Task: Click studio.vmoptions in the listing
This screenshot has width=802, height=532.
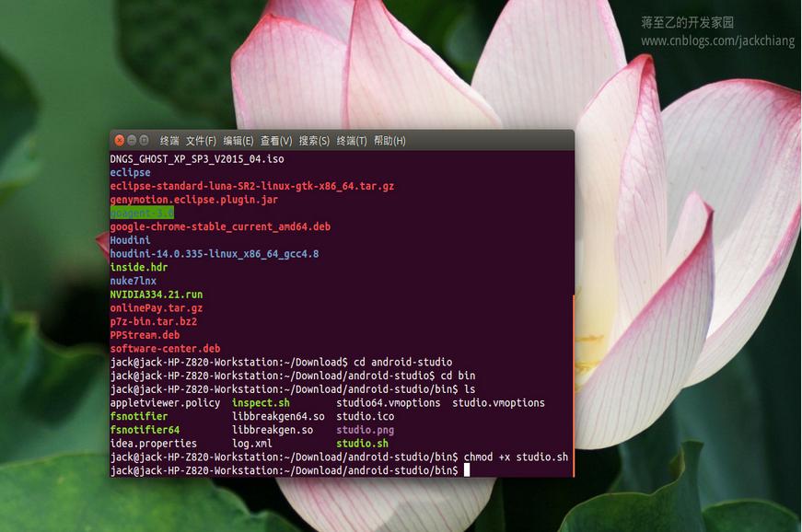Action: 499,403
